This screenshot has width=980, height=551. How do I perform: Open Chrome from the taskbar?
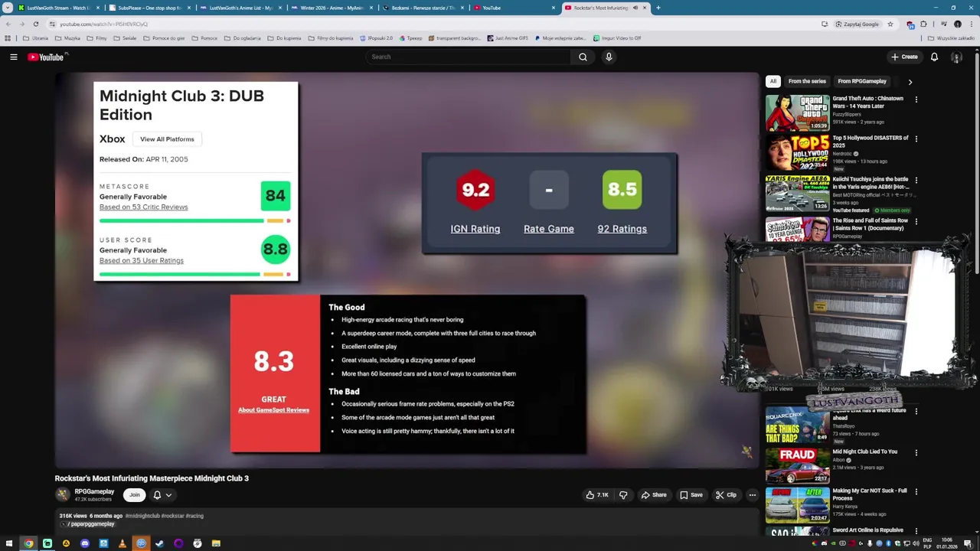(x=28, y=543)
